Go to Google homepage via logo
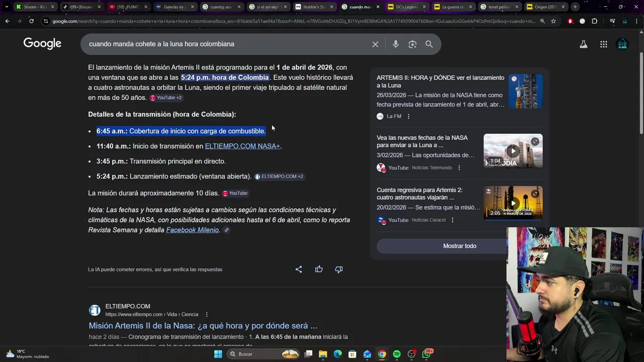Viewport: 644px width, 362px height. (x=42, y=44)
